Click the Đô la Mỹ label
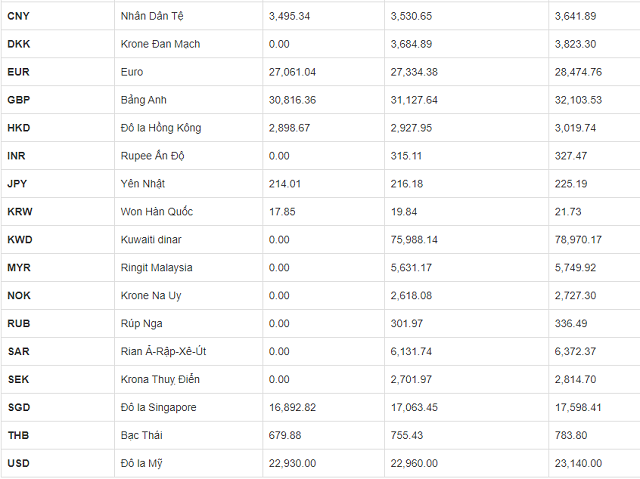 click(141, 463)
